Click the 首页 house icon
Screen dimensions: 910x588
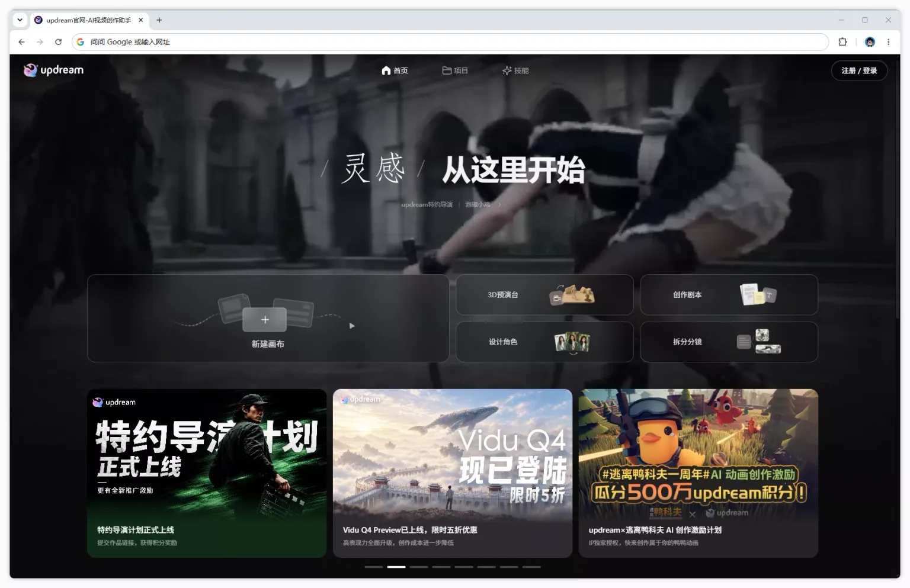[386, 70]
